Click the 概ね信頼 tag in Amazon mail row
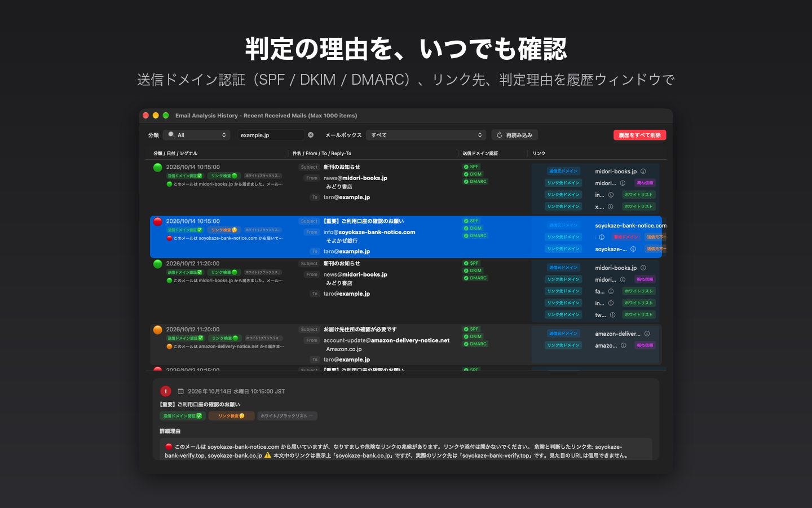The image size is (812, 508). (x=645, y=345)
